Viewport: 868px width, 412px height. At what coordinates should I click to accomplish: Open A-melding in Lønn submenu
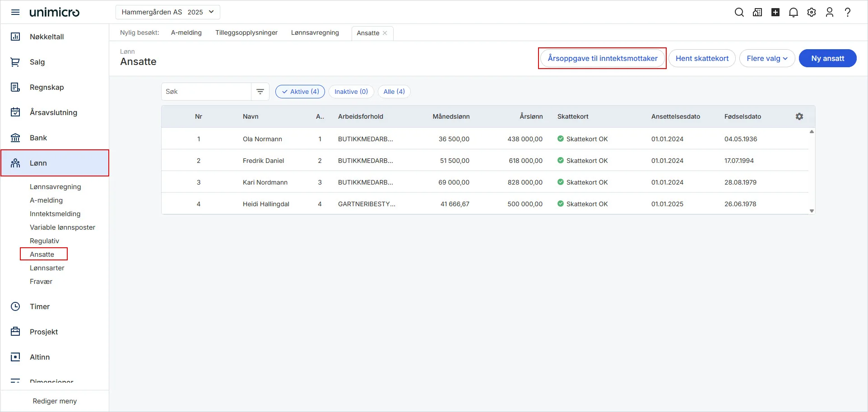[46, 200]
